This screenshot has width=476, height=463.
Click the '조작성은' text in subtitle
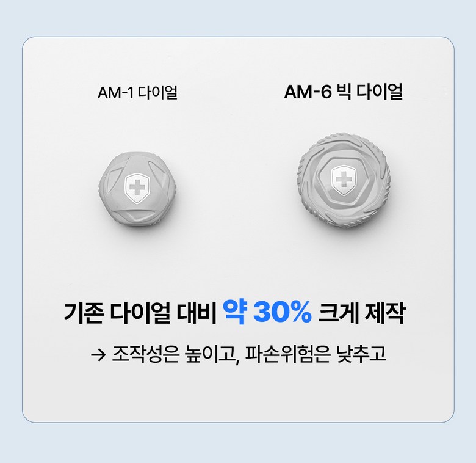click(145, 354)
